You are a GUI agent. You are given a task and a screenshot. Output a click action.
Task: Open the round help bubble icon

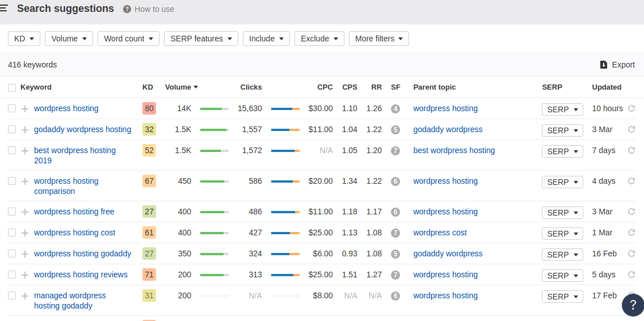coord(633,305)
